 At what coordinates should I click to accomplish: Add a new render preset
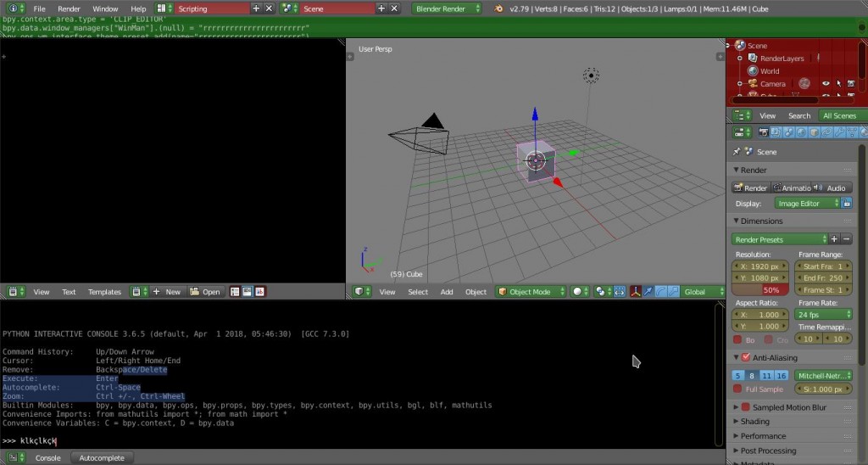click(x=834, y=239)
